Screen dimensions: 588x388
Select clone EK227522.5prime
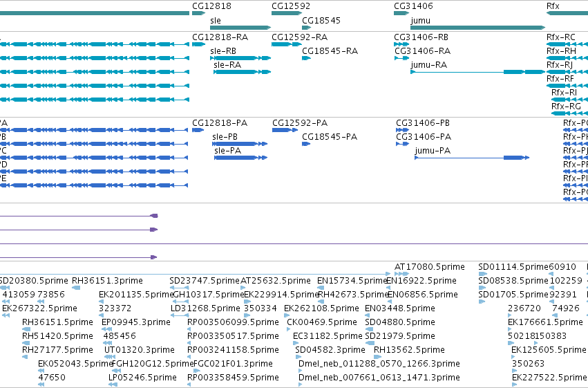coord(549,378)
